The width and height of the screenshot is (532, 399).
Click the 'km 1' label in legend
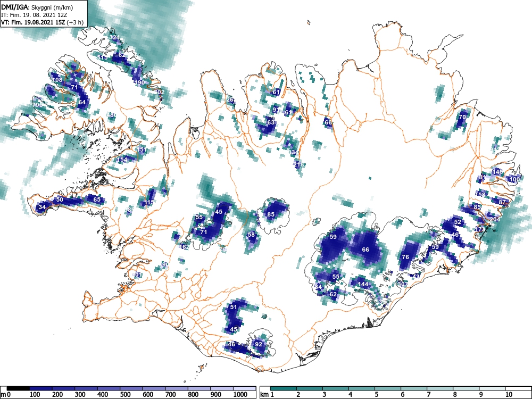267,394
